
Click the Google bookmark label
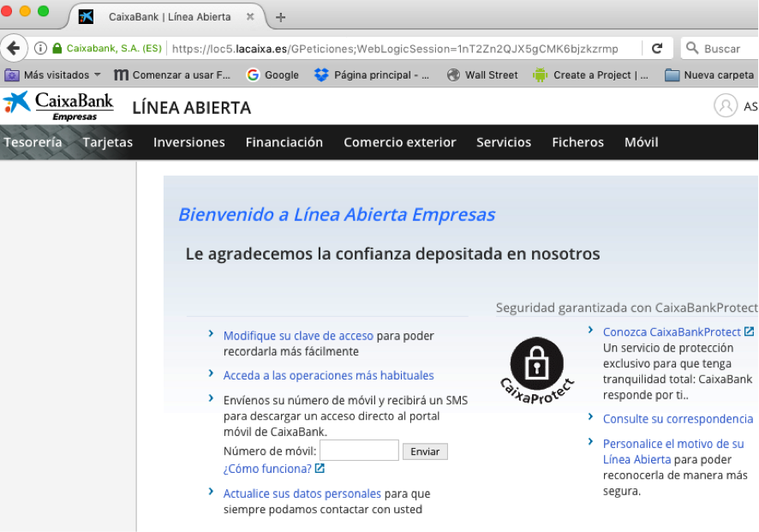point(282,75)
